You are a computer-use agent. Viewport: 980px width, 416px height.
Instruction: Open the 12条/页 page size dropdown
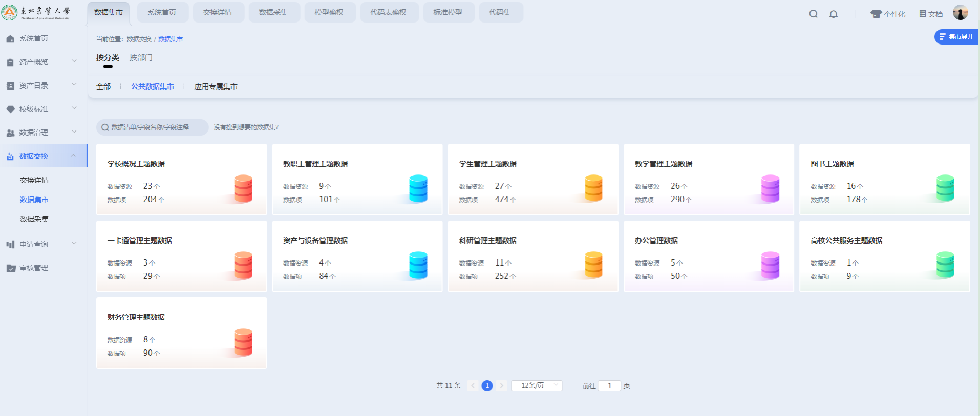[537, 385]
